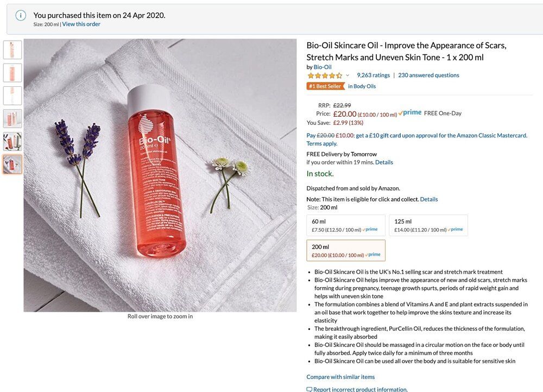Open the 9,263 ratings link
The image size is (543, 392).
point(373,75)
